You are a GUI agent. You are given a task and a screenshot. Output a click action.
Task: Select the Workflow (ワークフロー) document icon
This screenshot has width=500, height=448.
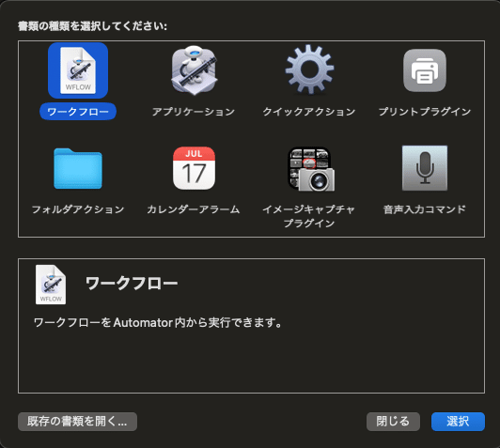tap(78, 70)
